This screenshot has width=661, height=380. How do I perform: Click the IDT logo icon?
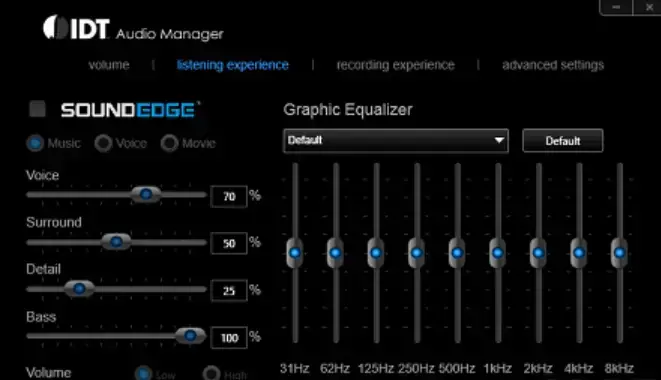tap(55, 28)
